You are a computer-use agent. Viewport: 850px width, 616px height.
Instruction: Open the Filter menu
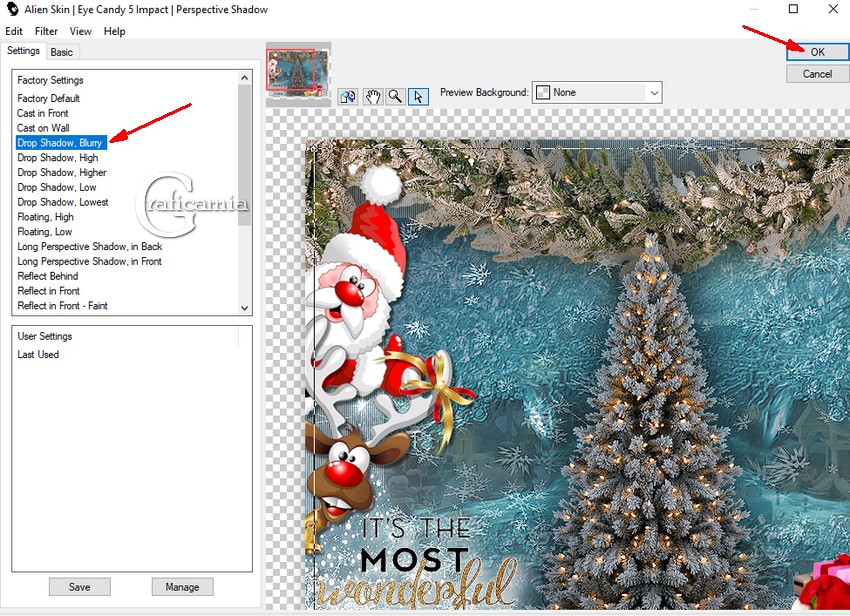[46, 31]
